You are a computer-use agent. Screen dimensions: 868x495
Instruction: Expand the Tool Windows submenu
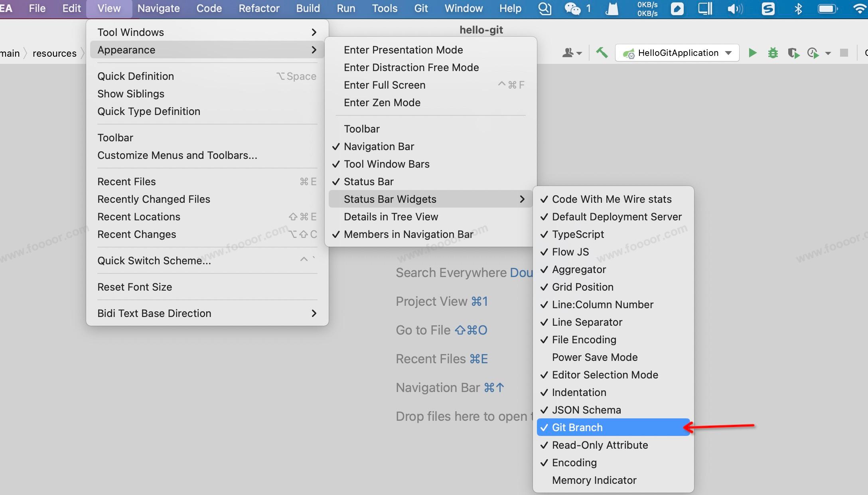207,32
